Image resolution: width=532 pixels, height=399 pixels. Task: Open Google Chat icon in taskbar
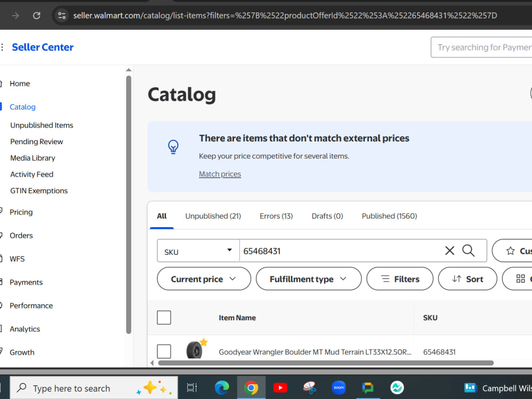(x=368, y=387)
